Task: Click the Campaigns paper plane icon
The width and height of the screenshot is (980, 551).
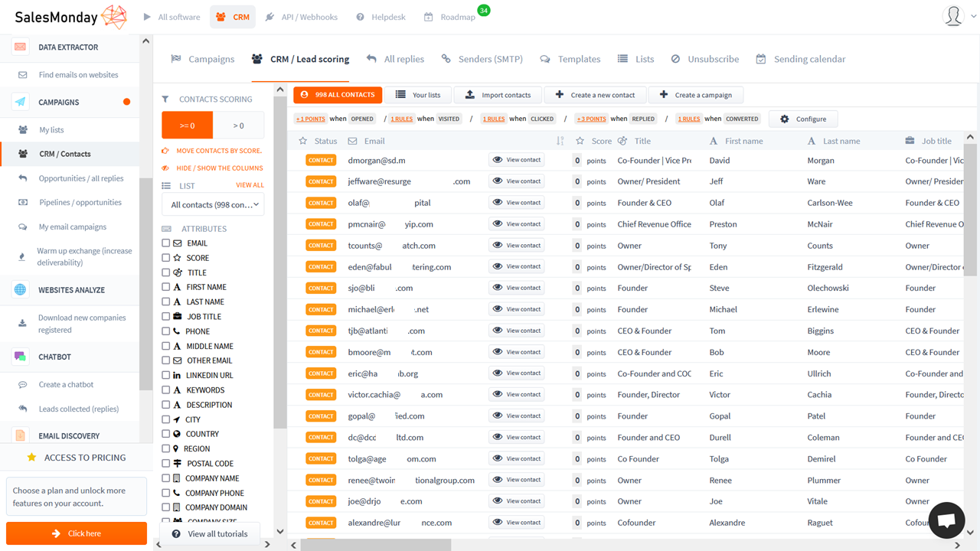Action: (20, 102)
